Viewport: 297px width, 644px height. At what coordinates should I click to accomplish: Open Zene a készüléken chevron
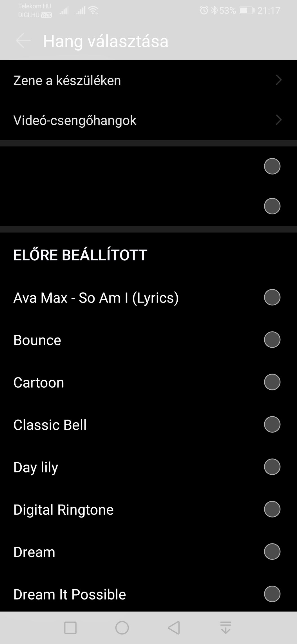(278, 80)
